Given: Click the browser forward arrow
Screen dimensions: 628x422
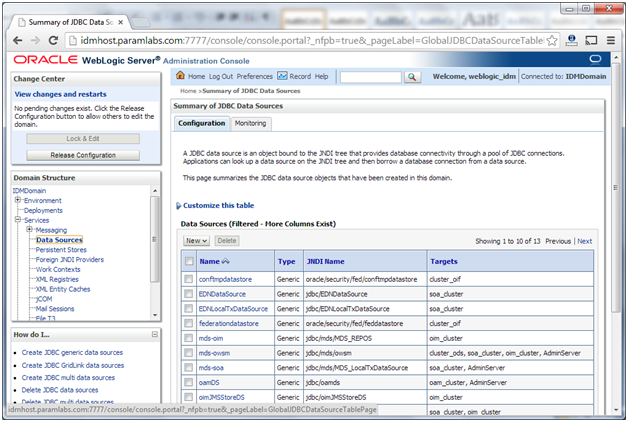Looking at the screenshot, I should pos(35,40).
